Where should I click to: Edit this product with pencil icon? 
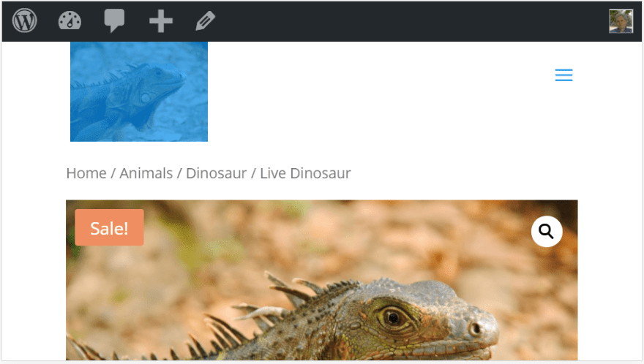(206, 20)
